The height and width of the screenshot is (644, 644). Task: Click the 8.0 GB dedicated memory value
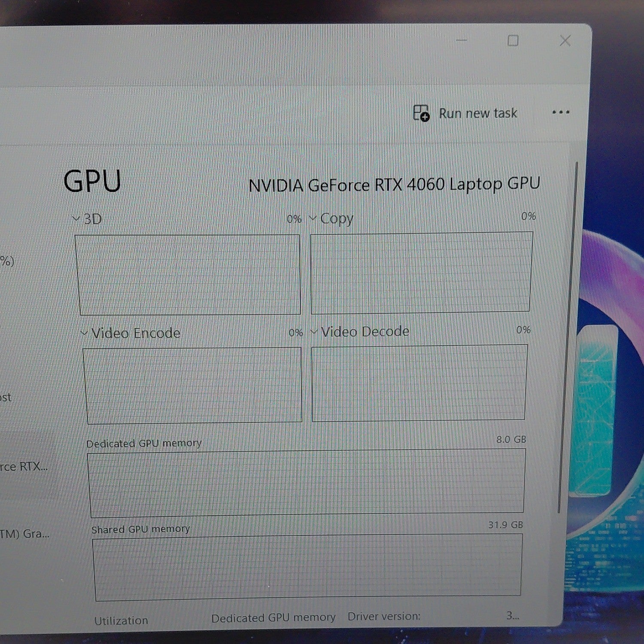[x=511, y=440]
